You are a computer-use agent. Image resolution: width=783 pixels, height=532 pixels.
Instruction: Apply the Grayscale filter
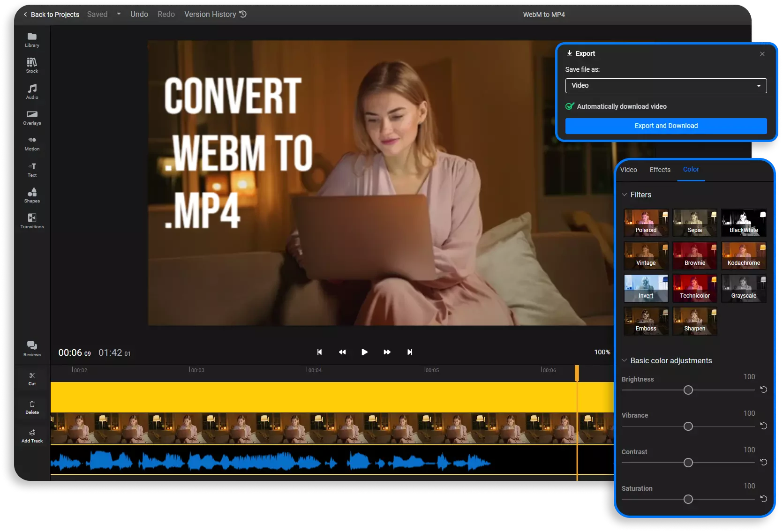[744, 288]
